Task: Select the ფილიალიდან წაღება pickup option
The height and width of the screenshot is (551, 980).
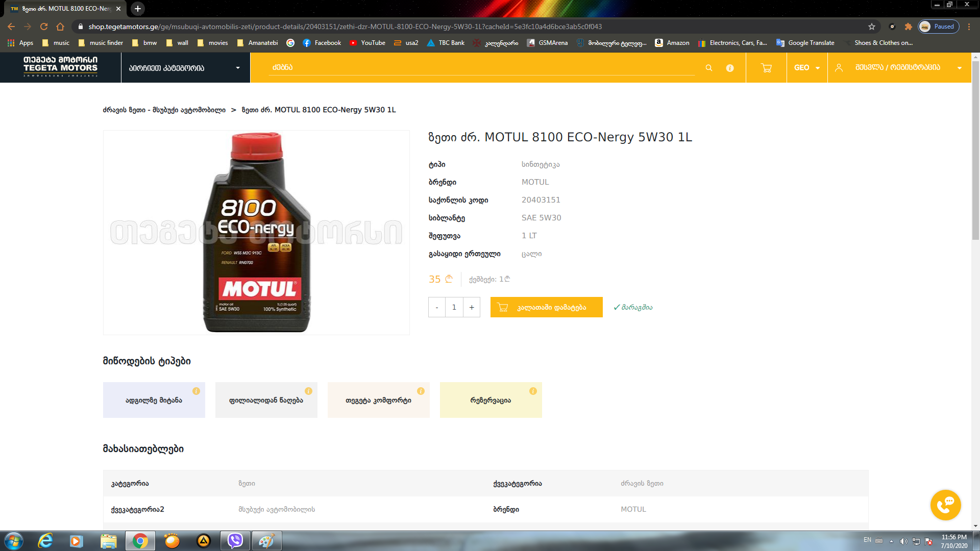Action: [266, 400]
